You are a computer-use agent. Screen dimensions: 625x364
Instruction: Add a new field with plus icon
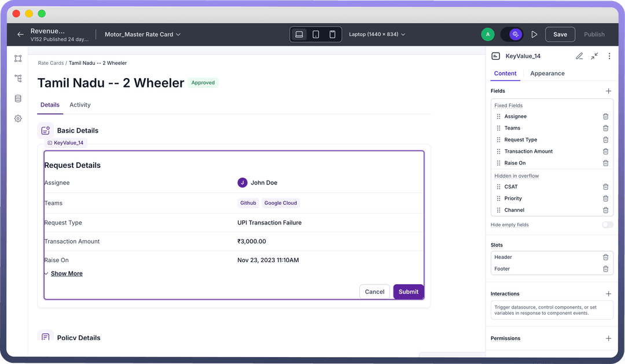pos(608,91)
